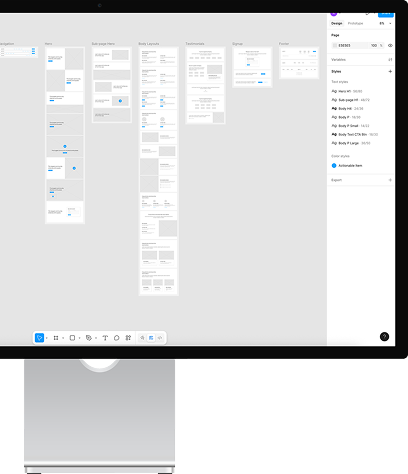Open the zoom percentage dropdown

click(x=386, y=23)
